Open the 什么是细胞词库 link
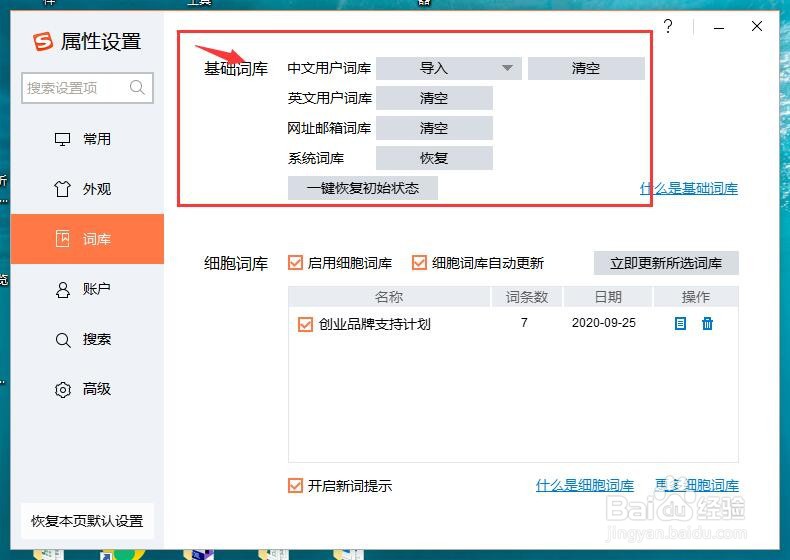The width and height of the screenshot is (790, 560). 585,486
